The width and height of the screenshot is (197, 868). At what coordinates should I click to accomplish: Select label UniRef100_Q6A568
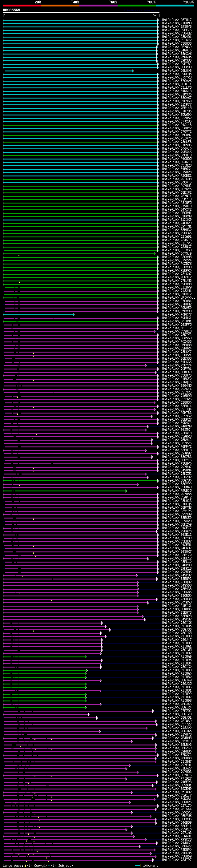[x=177, y=338]
